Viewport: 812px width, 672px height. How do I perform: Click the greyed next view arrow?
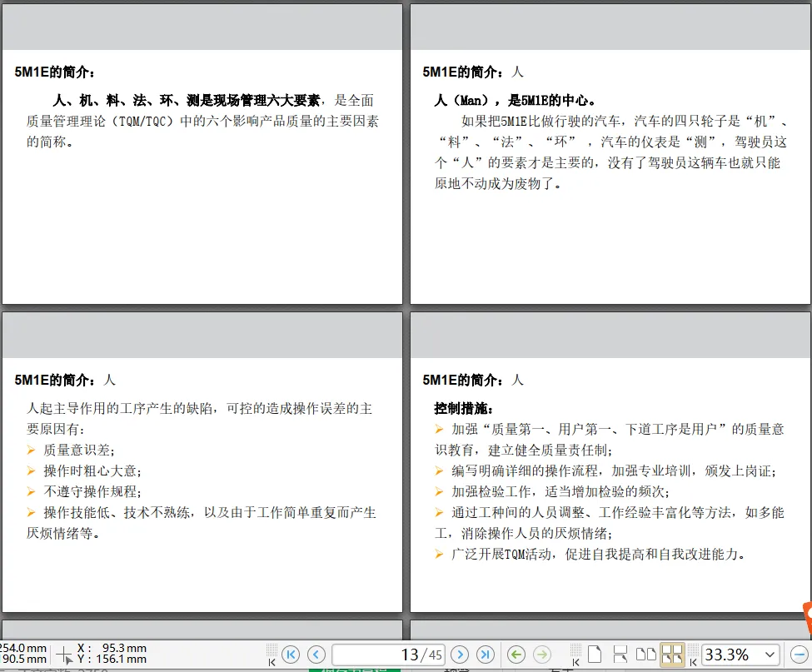541,655
